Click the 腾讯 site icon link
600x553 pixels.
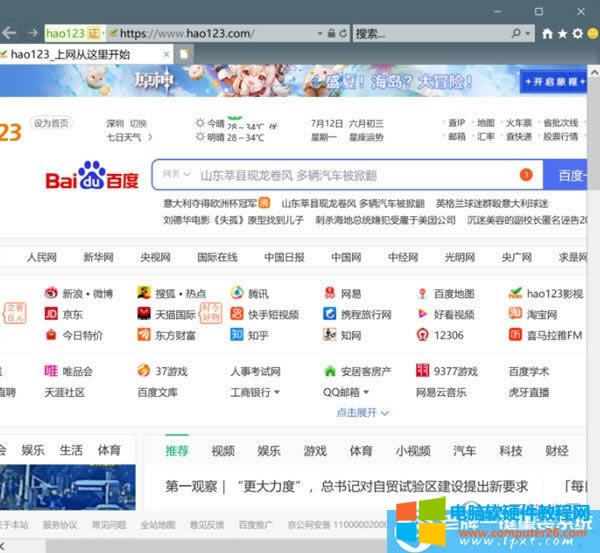tap(237, 294)
